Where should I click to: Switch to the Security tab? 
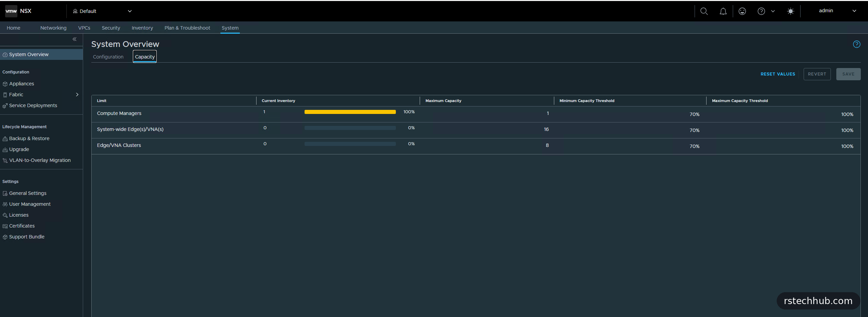[x=111, y=28]
